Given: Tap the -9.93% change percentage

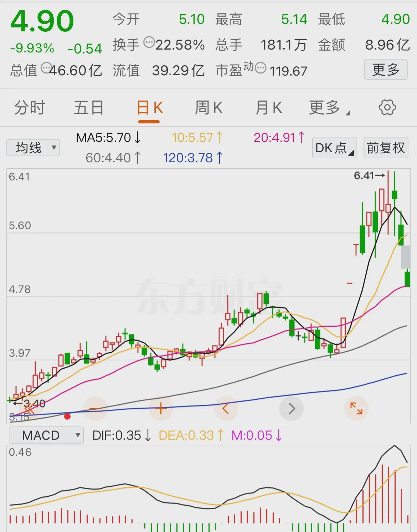Looking at the screenshot, I should pos(32,48).
